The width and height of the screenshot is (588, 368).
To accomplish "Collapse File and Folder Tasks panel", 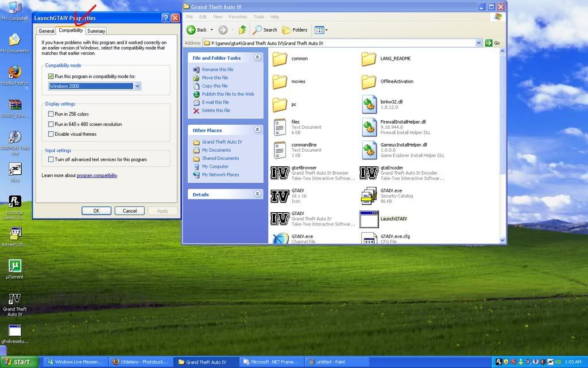I will (257, 57).
